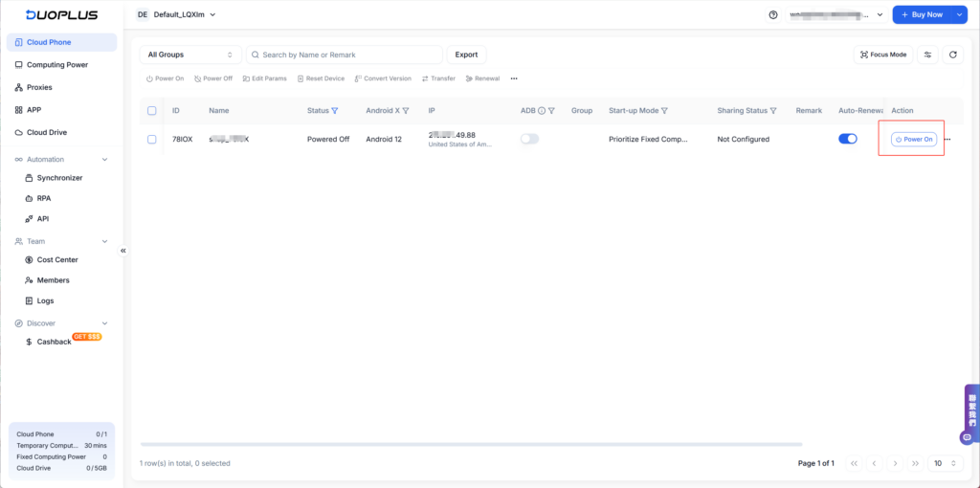Image resolution: width=980 pixels, height=488 pixels.
Task: Toggle Auto-Renewal switch for 78IOX
Action: 848,140
